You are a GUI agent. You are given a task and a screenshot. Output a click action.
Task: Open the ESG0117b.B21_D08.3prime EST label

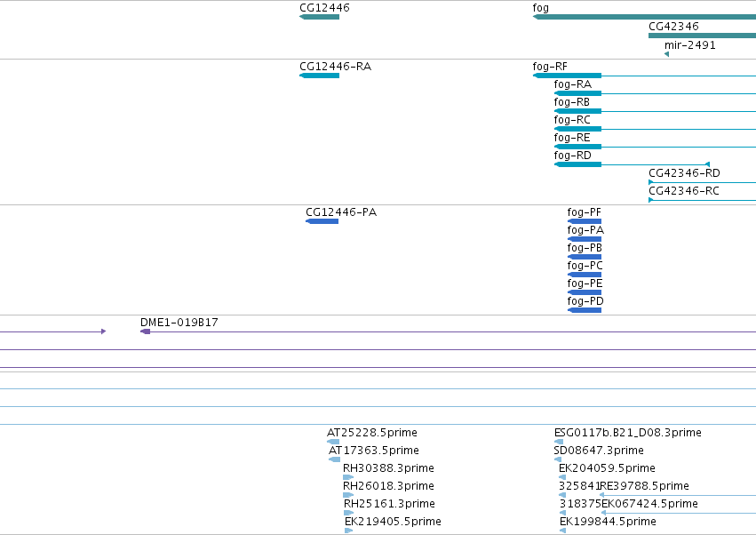tap(627, 433)
